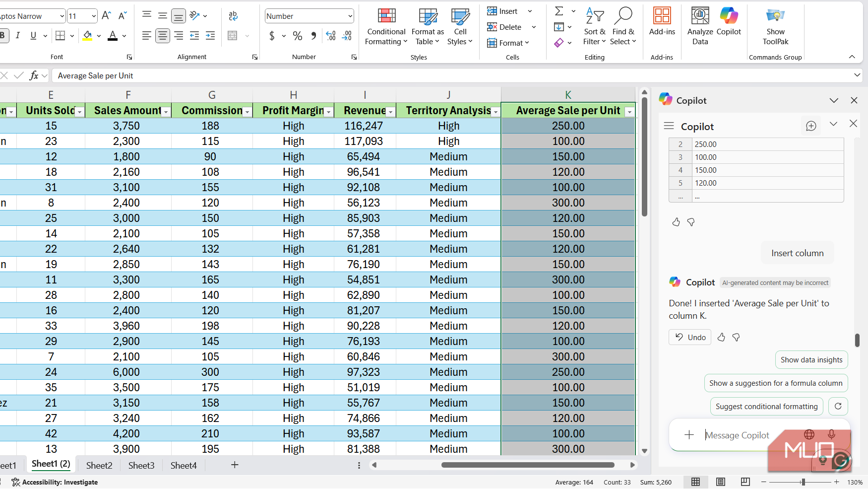The width and height of the screenshot is (868, 489).
Task: Toggle bottom vertical alignment
Action: tap(178, 16)
